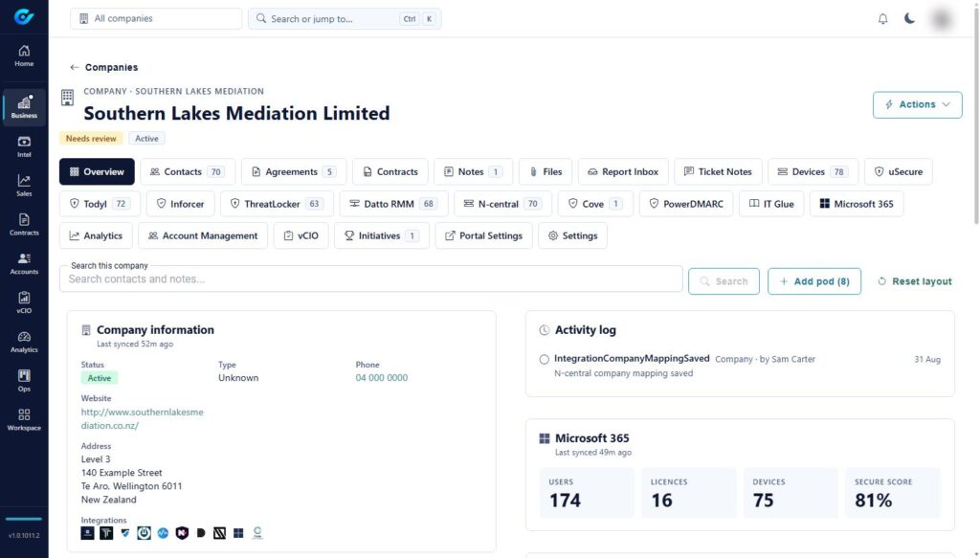Viewport: 980px width, 558px height.
Task: Open the Account Management tab
Action: tap(203, 235)
